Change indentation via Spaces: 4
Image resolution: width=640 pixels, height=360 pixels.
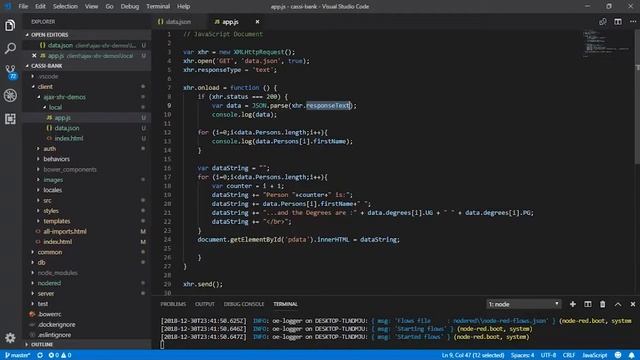point(522,355)
